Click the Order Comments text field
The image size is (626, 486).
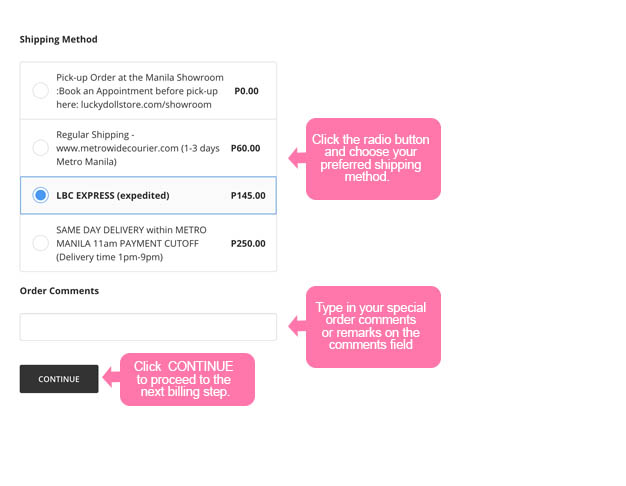click(148, 327)
